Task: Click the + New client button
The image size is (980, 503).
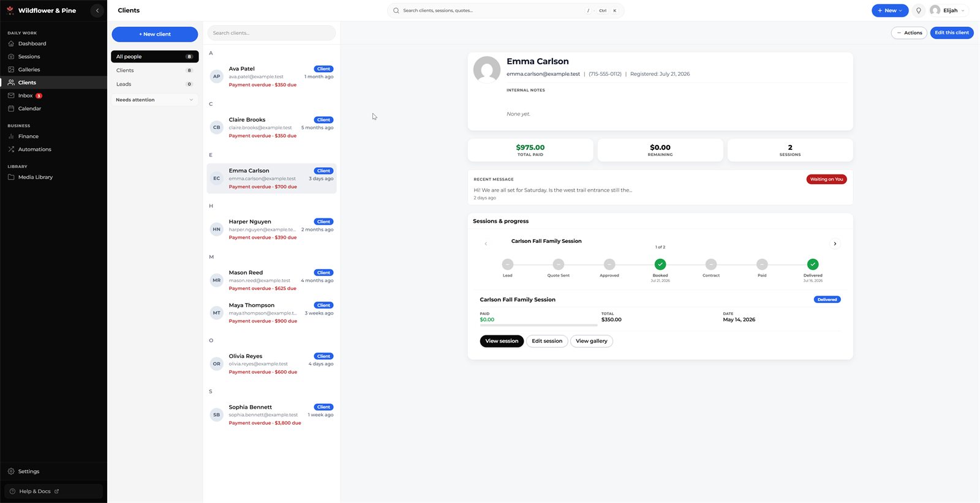Action: click(x=155, y=34)
